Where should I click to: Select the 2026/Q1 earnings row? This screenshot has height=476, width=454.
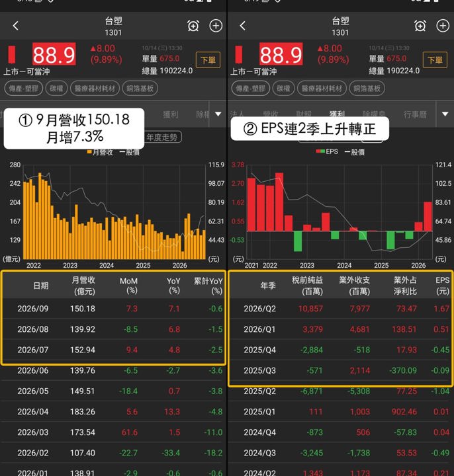click(340, 329)
